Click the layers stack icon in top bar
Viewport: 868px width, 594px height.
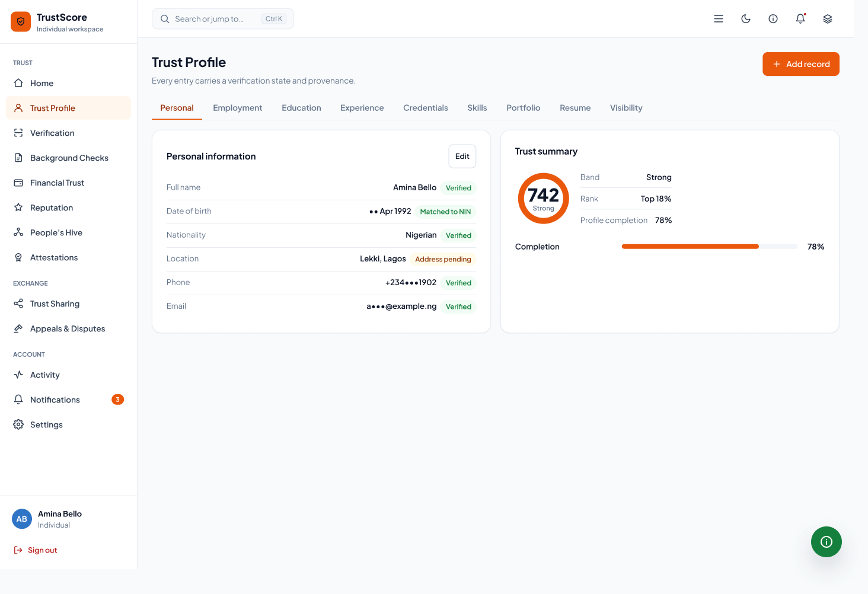(828, 19)
